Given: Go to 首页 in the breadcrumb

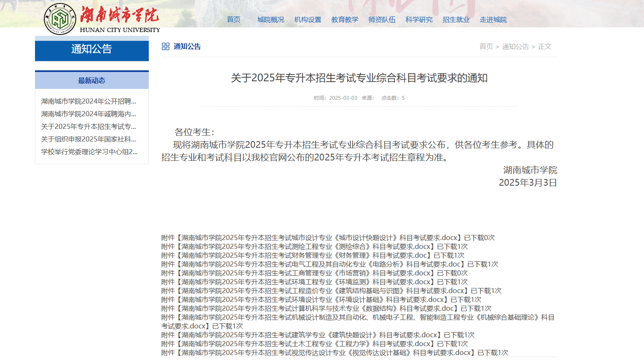Looking at the screenshot, I should point(486,46).
